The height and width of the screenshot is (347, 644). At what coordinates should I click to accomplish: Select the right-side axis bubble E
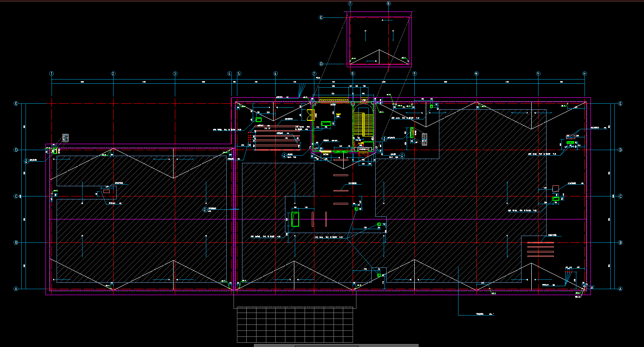point(620,104)
